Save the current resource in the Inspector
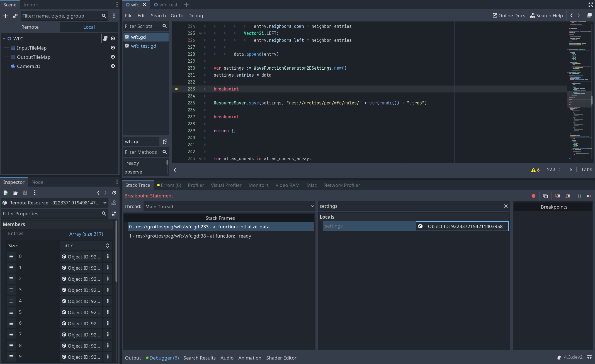 [25, 193]
